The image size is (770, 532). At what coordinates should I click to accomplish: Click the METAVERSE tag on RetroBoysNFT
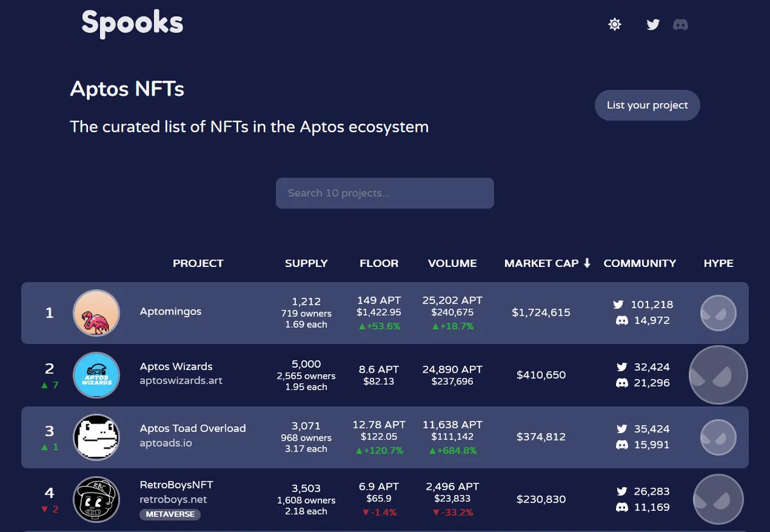point(170,515)
